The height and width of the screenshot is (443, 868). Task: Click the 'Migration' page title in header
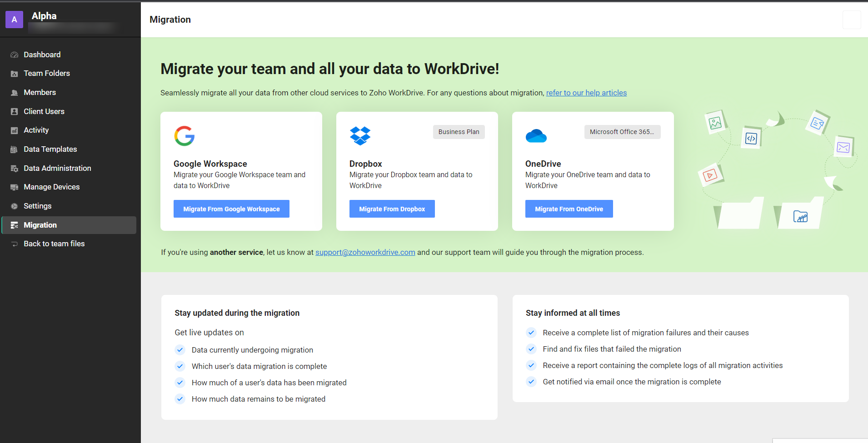coord(170,20)
